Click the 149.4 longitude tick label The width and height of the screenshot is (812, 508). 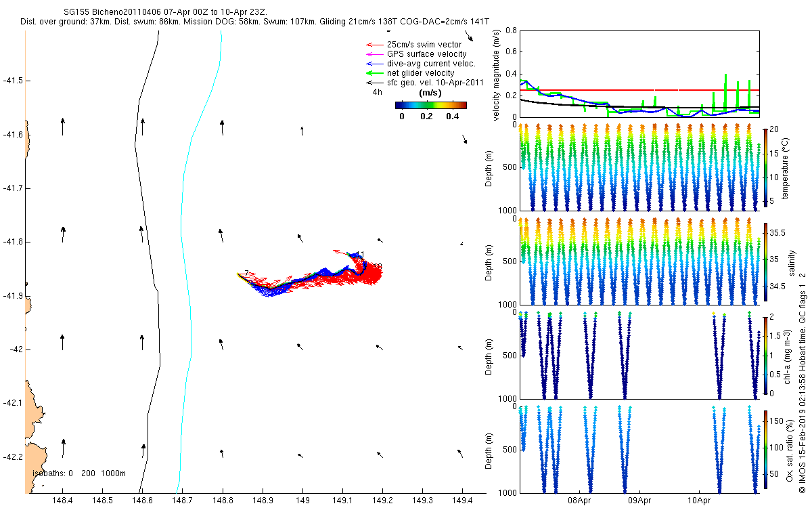462,501
